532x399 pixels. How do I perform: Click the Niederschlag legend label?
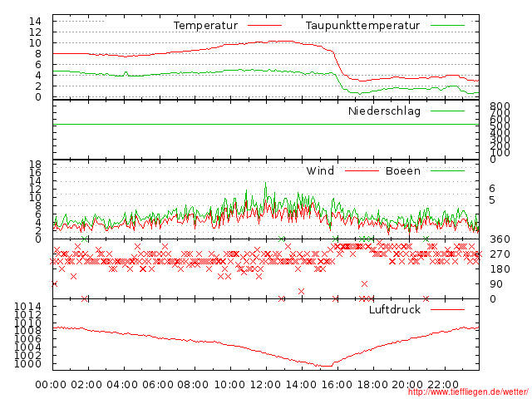pos(384,111)
